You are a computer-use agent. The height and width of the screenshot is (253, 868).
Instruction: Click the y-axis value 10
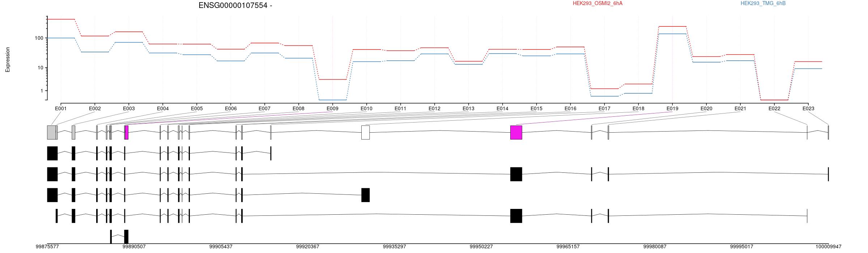(x=40, y=68)
